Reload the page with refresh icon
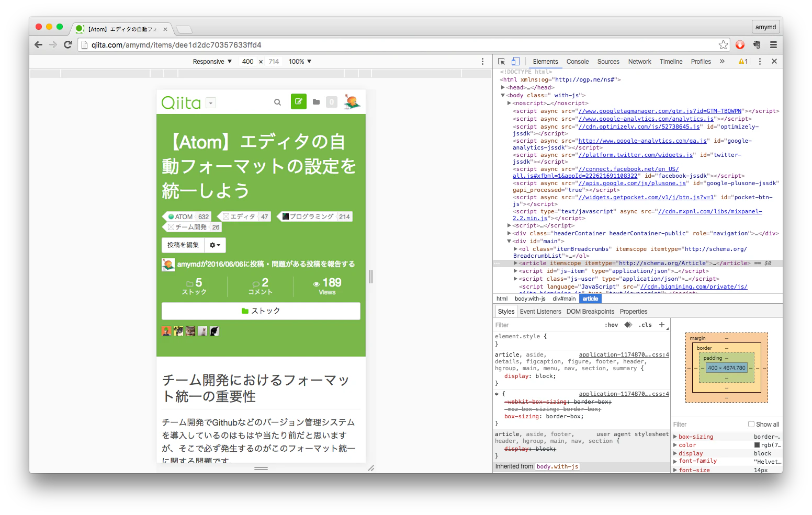Screen dimensions: 812x515 pyautogui.click(x=67, y=45)
